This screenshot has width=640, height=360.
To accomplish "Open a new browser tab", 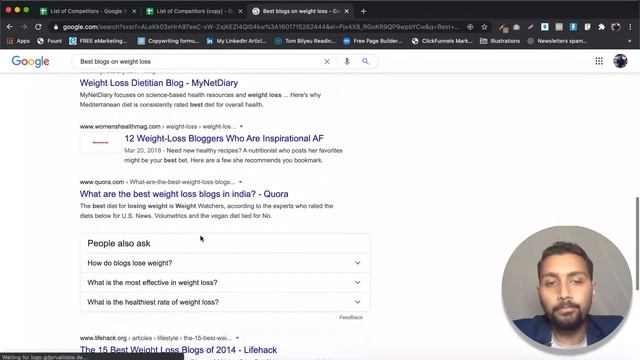I will click(363, 11).
